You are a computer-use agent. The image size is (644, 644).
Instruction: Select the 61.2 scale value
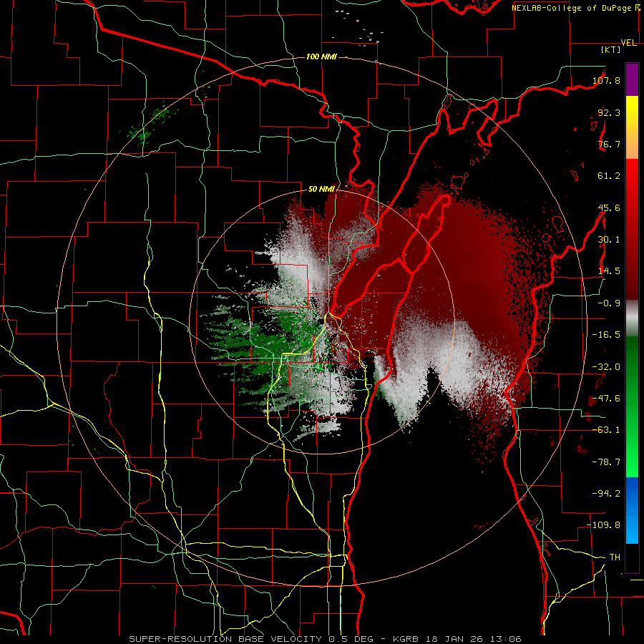pyautogui.click(x=609, y=176)
